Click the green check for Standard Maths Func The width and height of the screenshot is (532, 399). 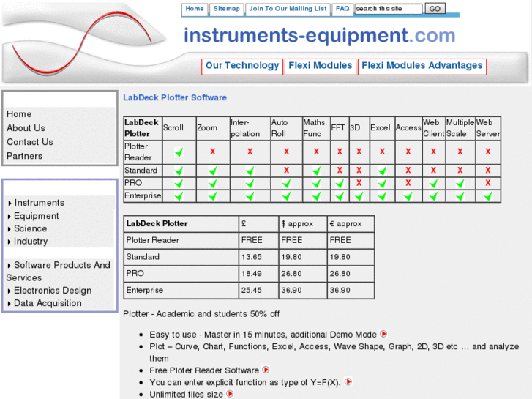point(316,171)
